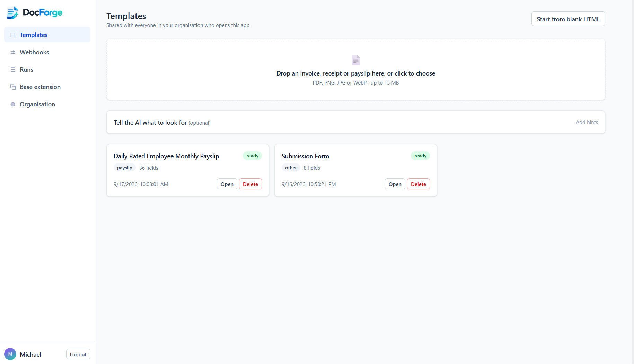This screenshot has height=364, width=634.
Task: Click the Submission Form title
Action: (305, 156)
